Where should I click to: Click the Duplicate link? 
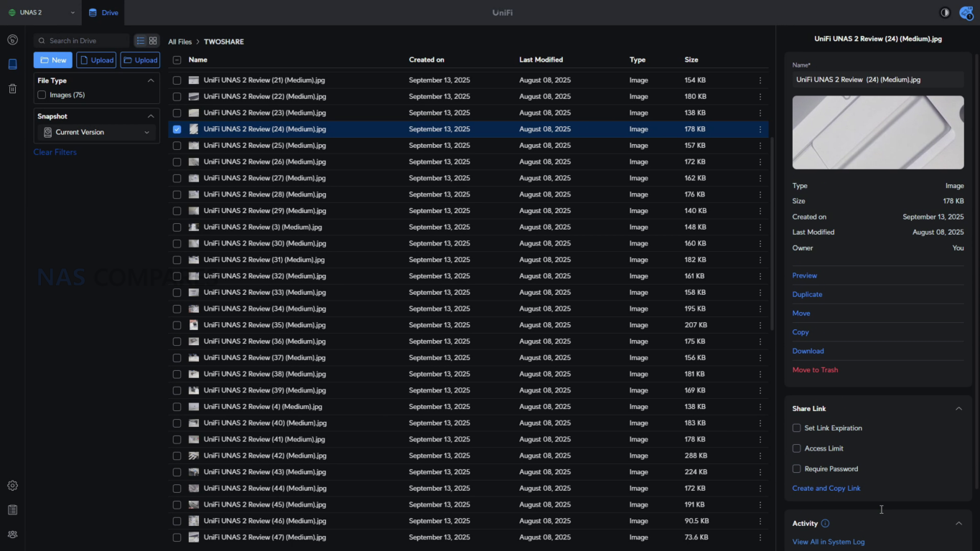[807, 295]
